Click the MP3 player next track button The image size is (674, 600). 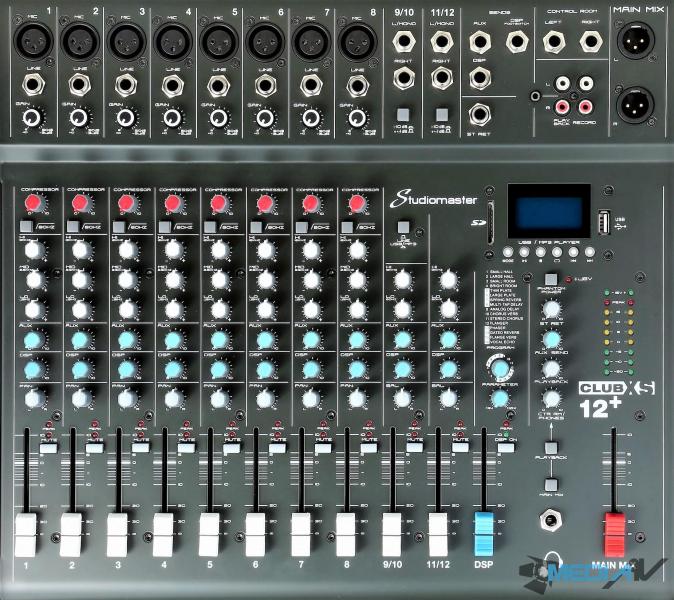[x=589, y=252]
